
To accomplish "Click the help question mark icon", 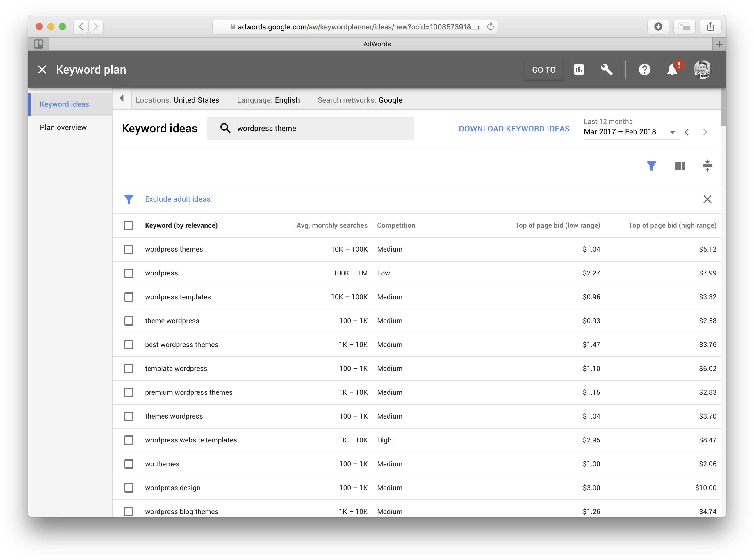I will 644,70.
